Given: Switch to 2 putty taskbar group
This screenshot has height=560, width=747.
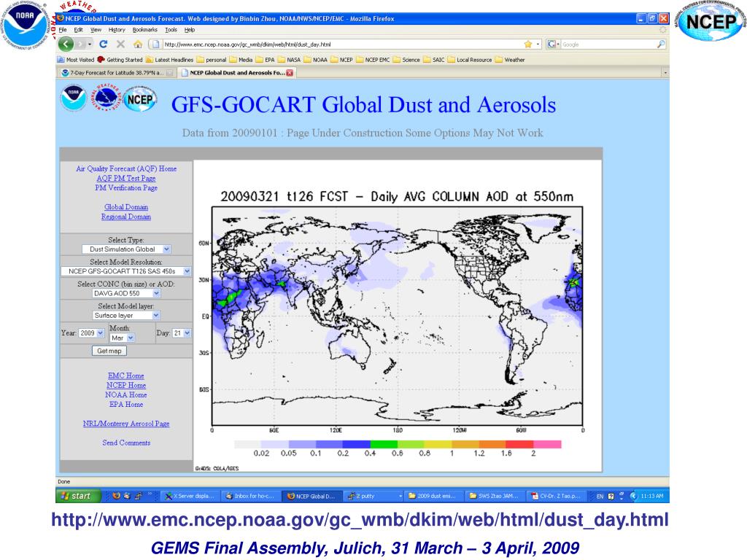Looking at the screenshot, I should point(374,496).
